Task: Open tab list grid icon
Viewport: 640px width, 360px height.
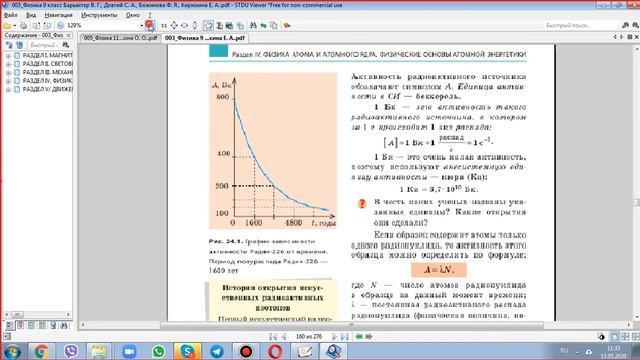Action: (x=629, y=37)
